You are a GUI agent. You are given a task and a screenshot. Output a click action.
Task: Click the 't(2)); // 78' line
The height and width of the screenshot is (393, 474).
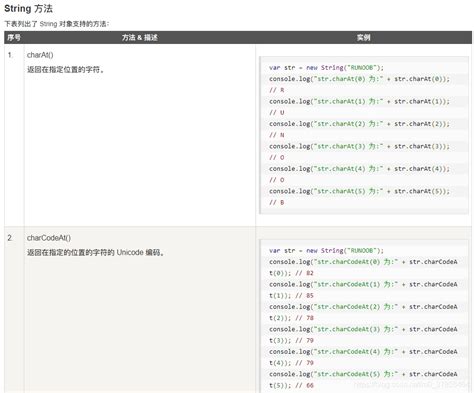pos(291,318)
